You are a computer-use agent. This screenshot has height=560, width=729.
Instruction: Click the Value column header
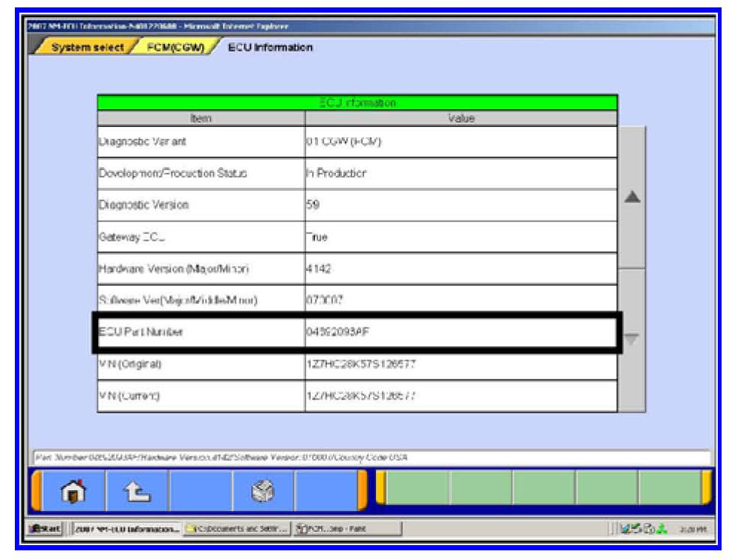click(x=461, y=118)
